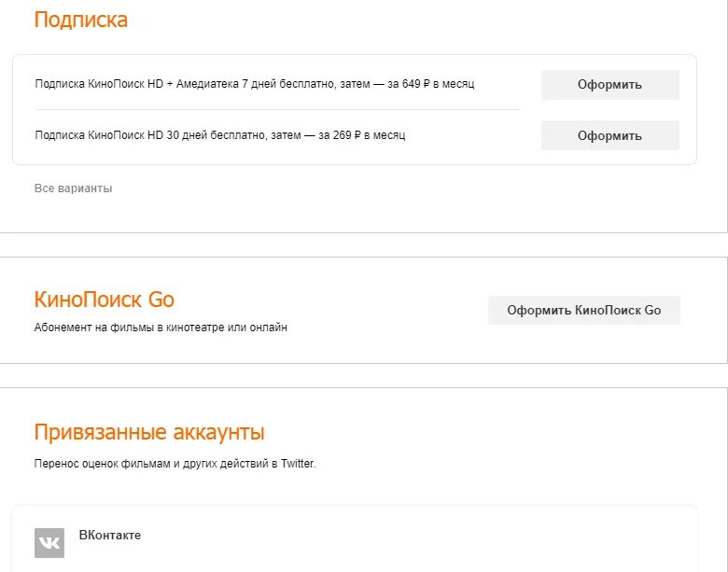Click the Привязанные аккаунты heading
728x572 pixels.
click(x=149, y=432)
